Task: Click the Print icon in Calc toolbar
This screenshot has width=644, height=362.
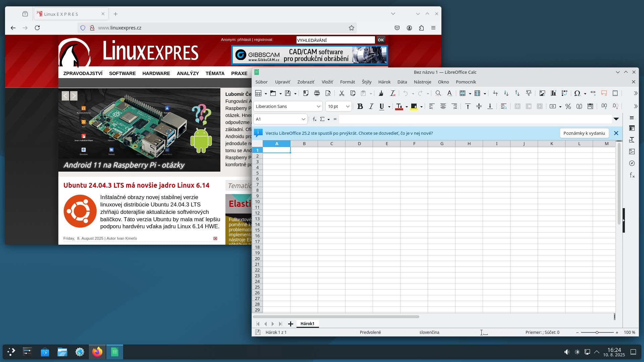Action: pos(317,94)
